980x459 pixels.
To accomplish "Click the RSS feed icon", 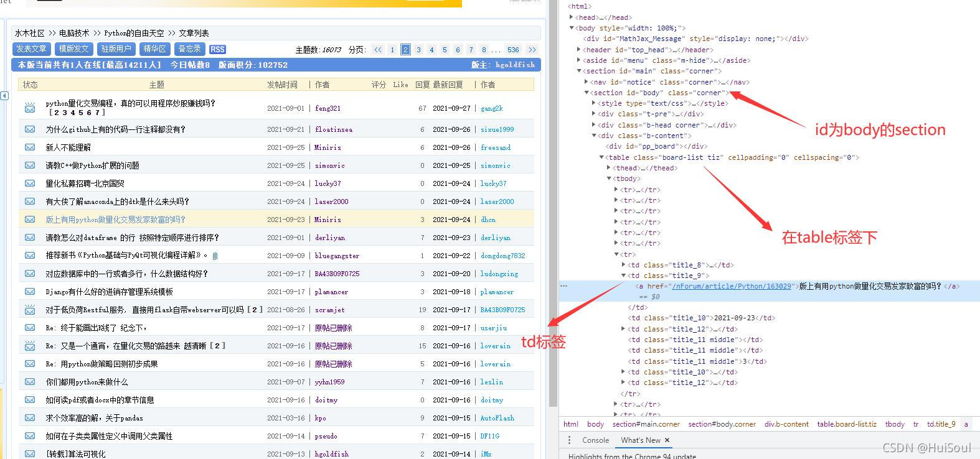I will tap(217, 49).
